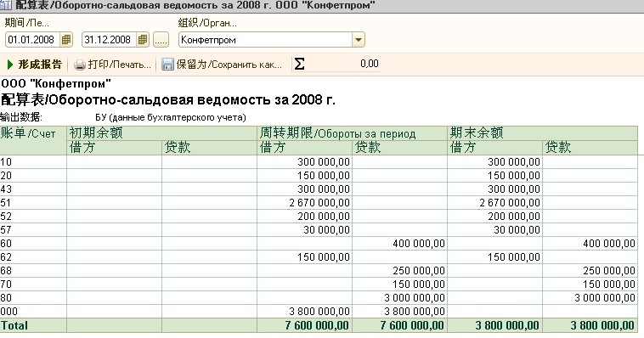Click the 周转期限/Обороты за период header
644x338 pixels.
pos(352,133)
